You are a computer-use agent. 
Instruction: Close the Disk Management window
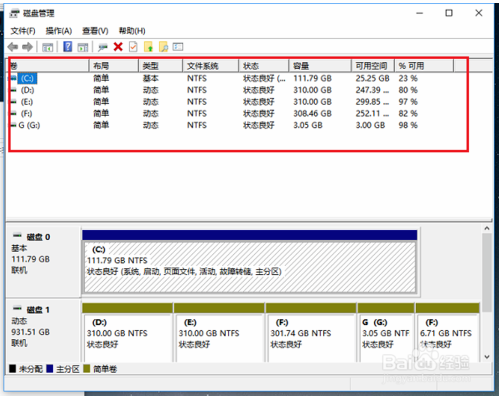pos(479,13)
